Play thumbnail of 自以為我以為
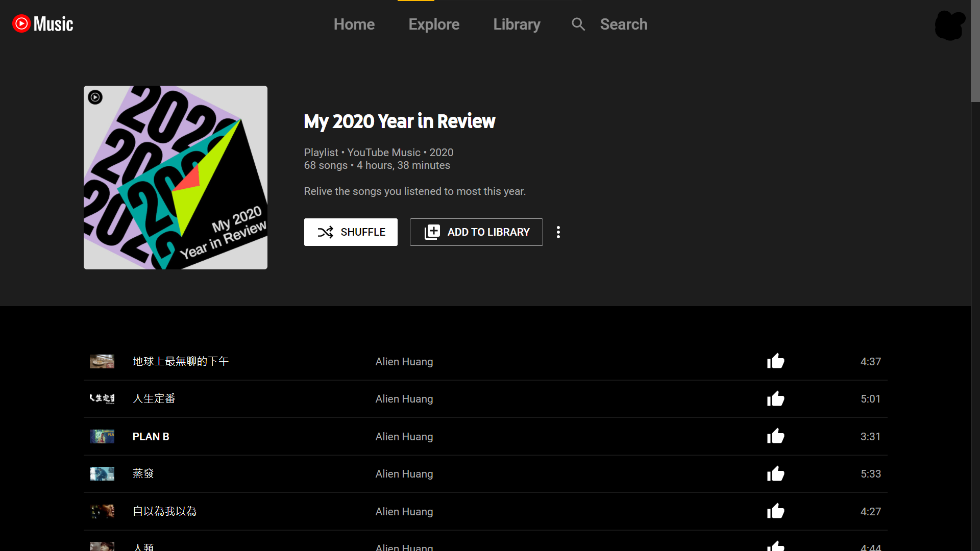This screenshot has width=980, height=551. [102, 511]
